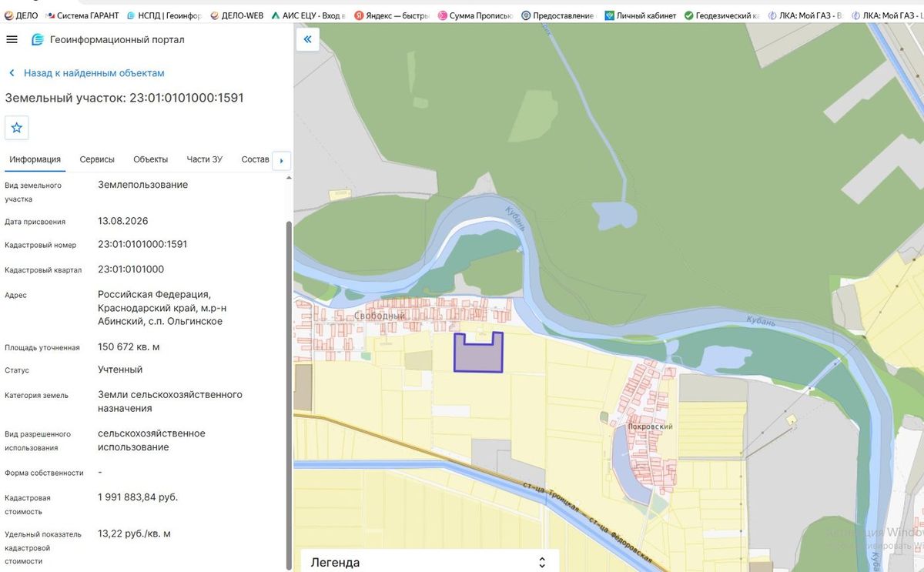Open the Состав tab
Screen dimensions: 924x572
click(x=255, y=159)
